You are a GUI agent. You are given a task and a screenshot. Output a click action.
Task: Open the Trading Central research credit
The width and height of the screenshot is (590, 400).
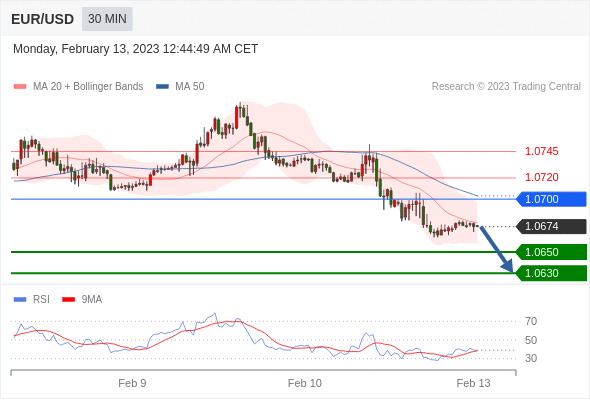[506, 87]
